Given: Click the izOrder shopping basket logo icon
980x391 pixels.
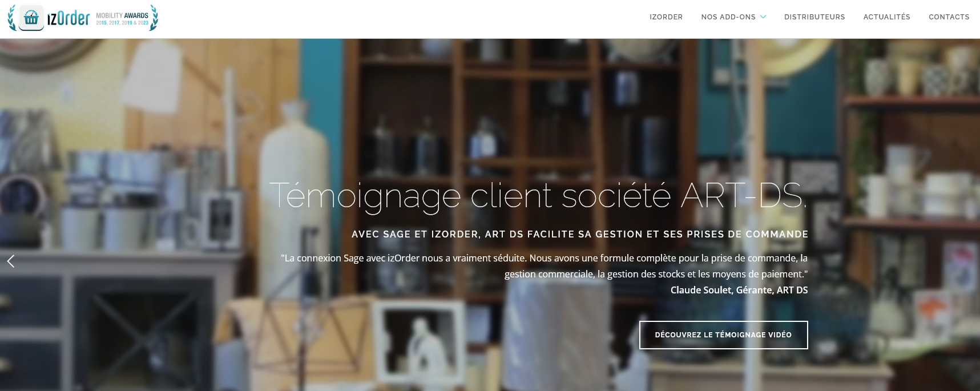Looking at the screenshot, I should point(31,18).
